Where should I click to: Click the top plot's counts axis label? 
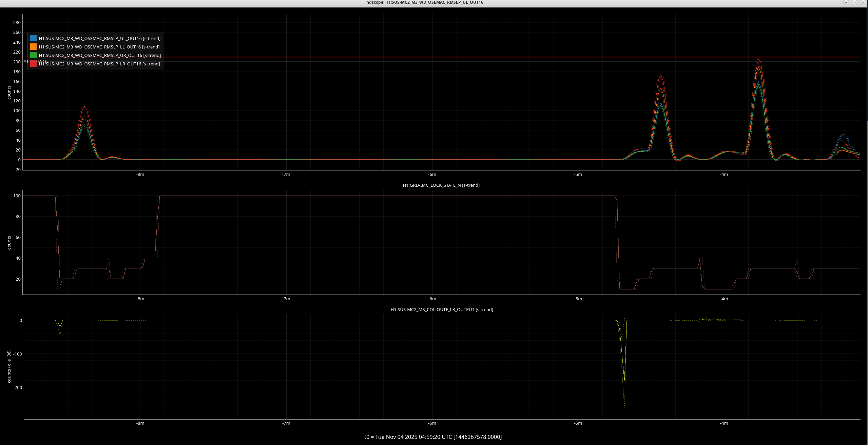tap(9, 93)
